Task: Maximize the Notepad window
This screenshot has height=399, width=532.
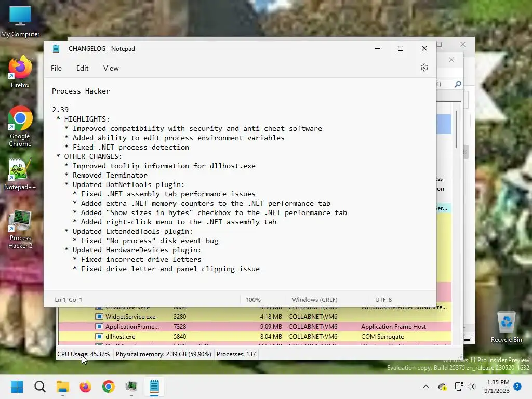Action: 401,48
